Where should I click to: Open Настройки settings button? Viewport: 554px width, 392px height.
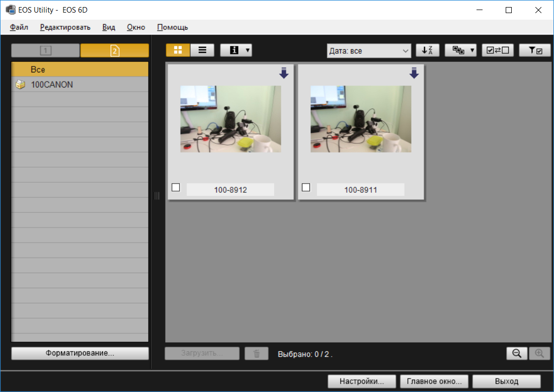[x=362, y=381]
